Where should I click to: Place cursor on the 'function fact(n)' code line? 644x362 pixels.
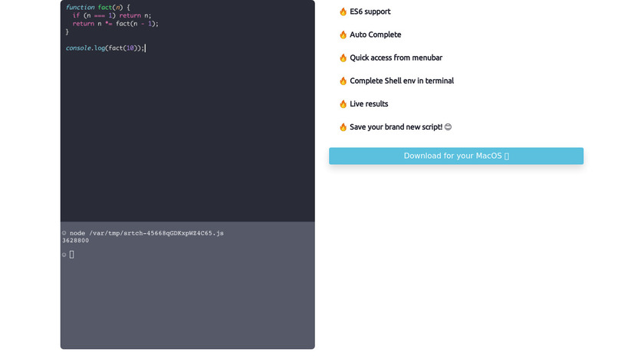point(97,7)
